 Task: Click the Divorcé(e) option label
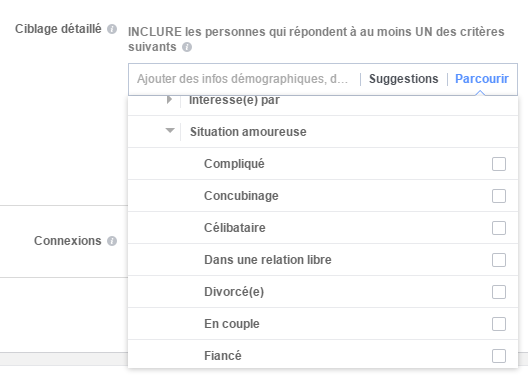[234, 292]
